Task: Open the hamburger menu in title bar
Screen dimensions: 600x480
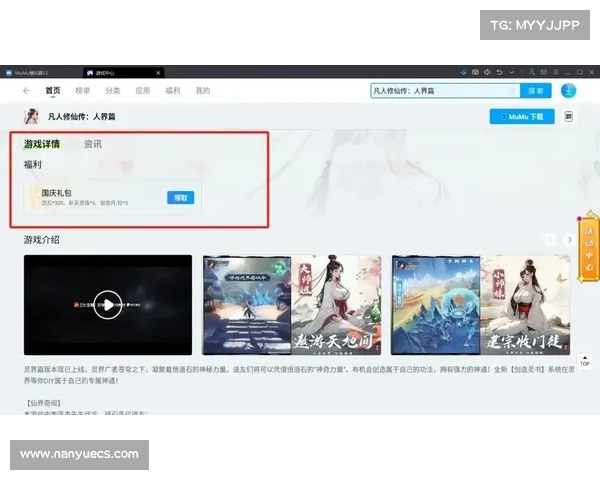Action: (556, 72)
